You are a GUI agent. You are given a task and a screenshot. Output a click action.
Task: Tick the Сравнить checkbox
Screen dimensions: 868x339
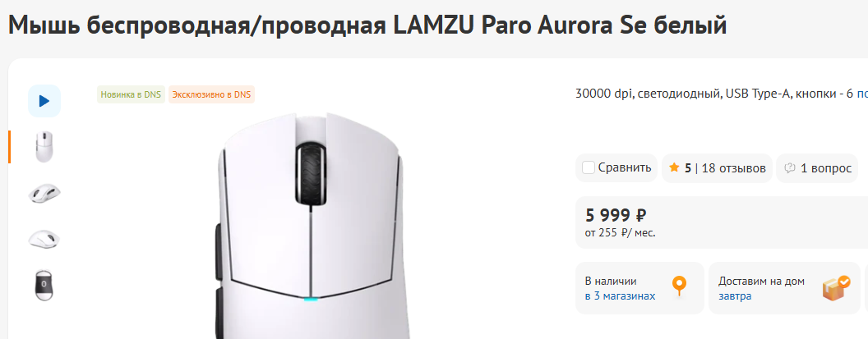(x=589, y=167)
